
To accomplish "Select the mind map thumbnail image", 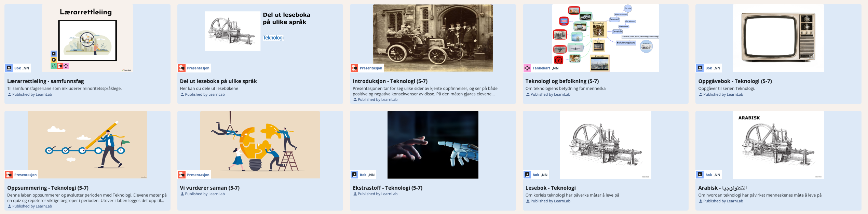I will (606, 38).
